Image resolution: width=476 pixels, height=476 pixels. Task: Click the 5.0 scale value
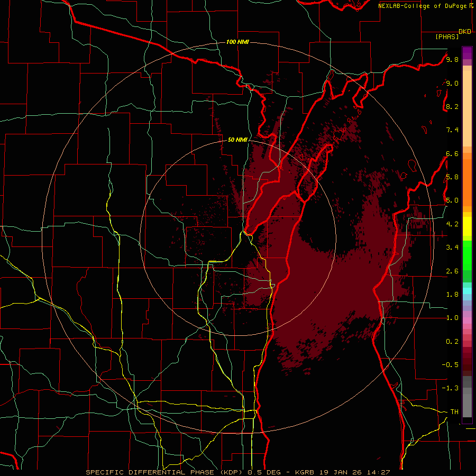click(x=452, y=200)
